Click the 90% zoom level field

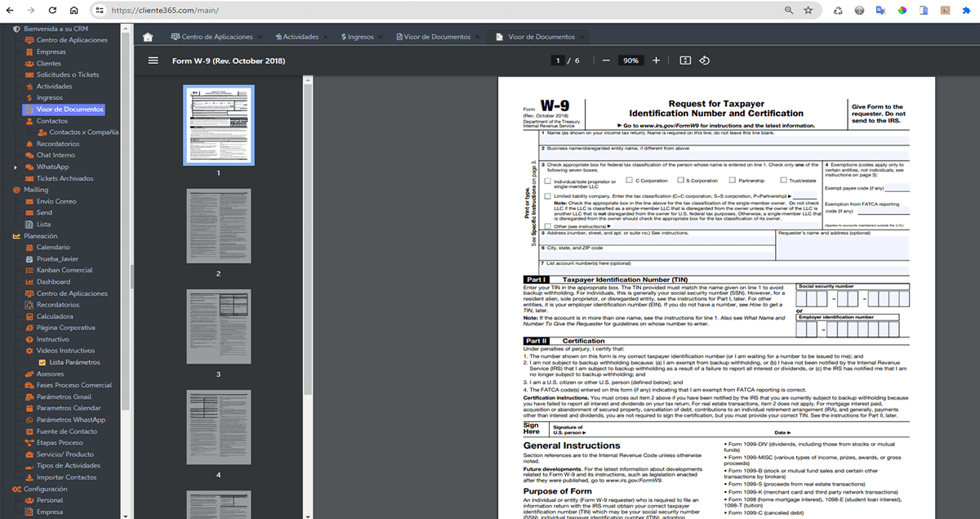point(630,60)
